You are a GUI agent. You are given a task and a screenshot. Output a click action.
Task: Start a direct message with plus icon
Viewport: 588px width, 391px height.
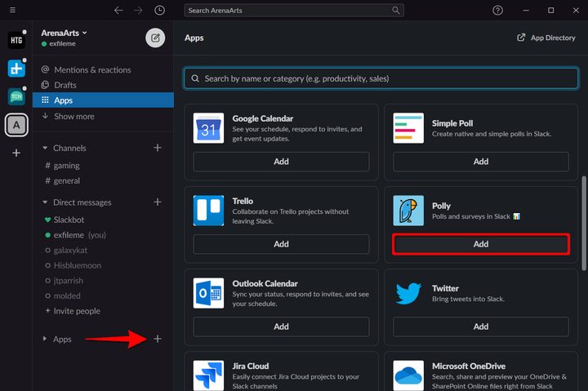coord(158,202)
